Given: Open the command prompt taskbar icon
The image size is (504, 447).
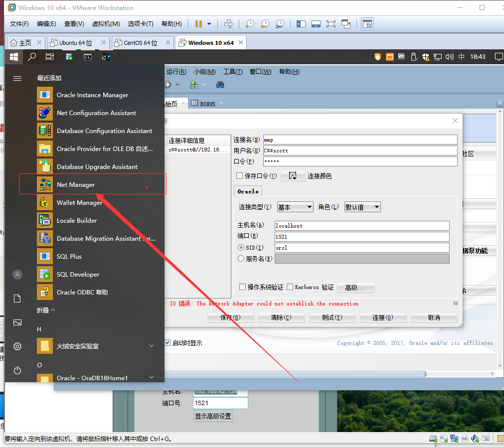Looking at the screenshot, I should 88,57.
